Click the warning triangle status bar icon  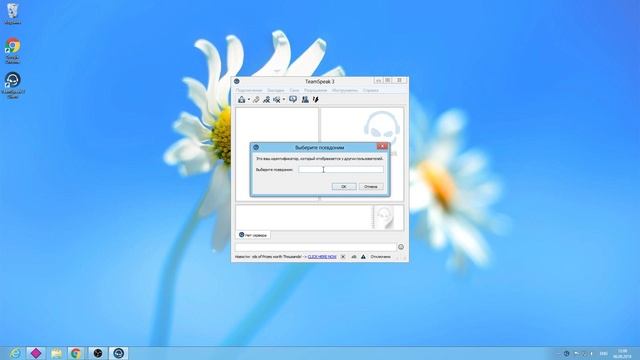[363, 257]
